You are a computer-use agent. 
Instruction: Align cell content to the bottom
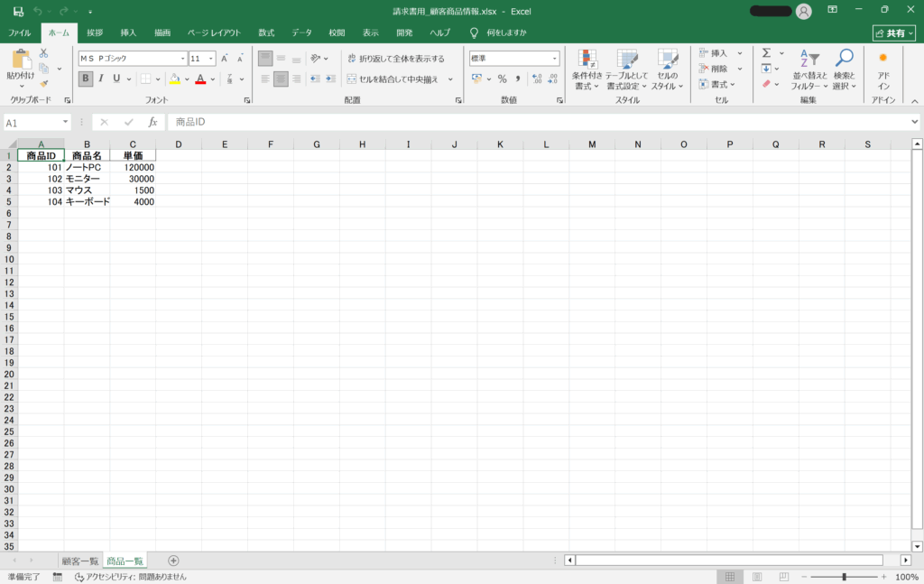(x=296, y=59)
